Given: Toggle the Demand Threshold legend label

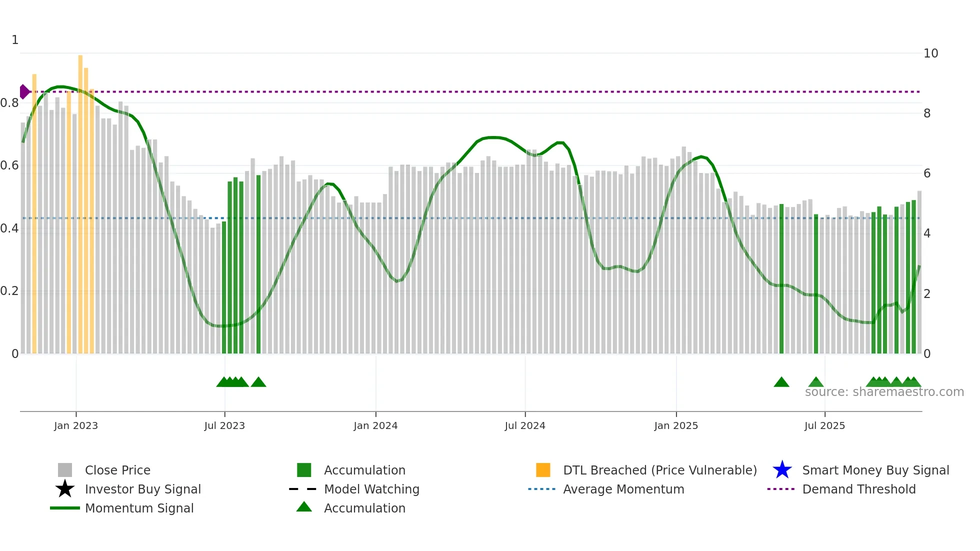Looking at the screenshot, I should (x=859, y=489).
